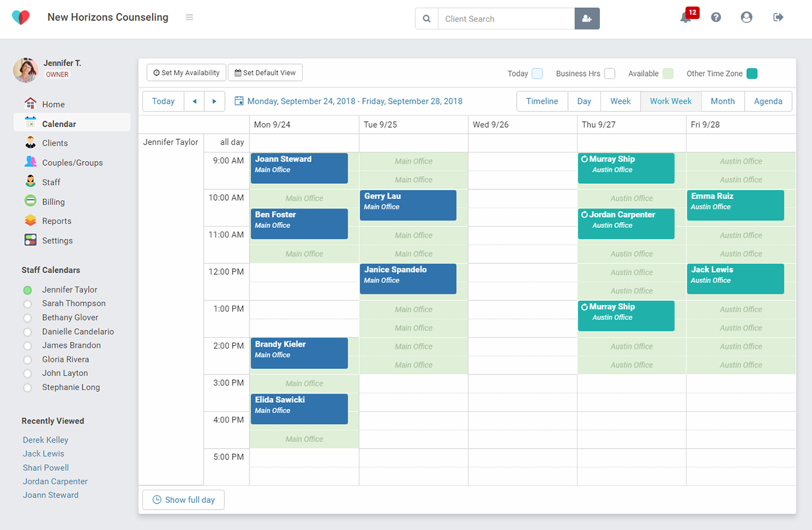Click the add new client icon

(587, 18)
